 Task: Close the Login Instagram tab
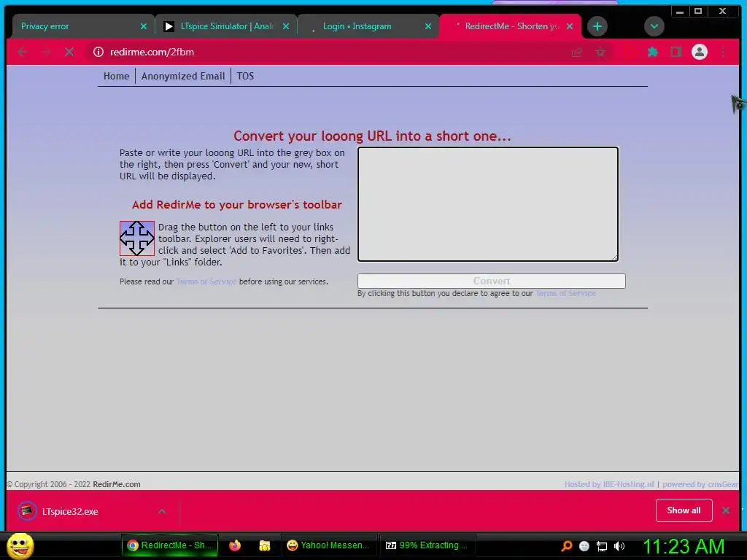(x=427, y=26)
